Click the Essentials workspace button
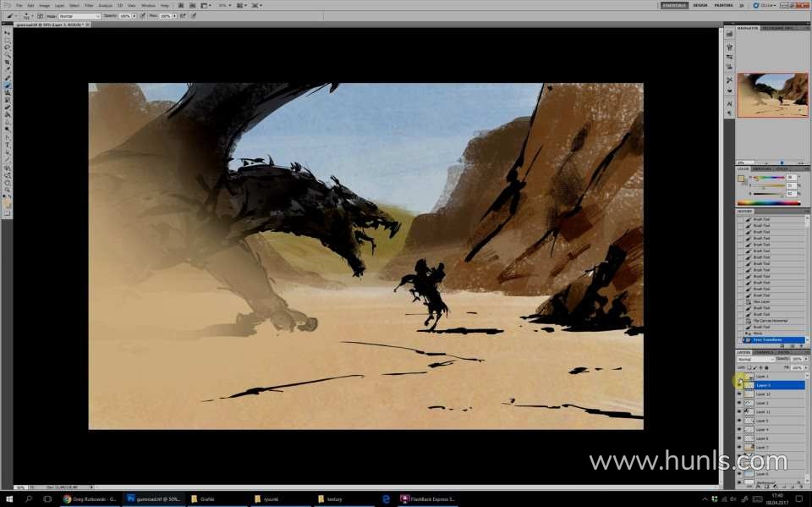The width and height of the screenshot is (812, 507). [x=674, y=5]
